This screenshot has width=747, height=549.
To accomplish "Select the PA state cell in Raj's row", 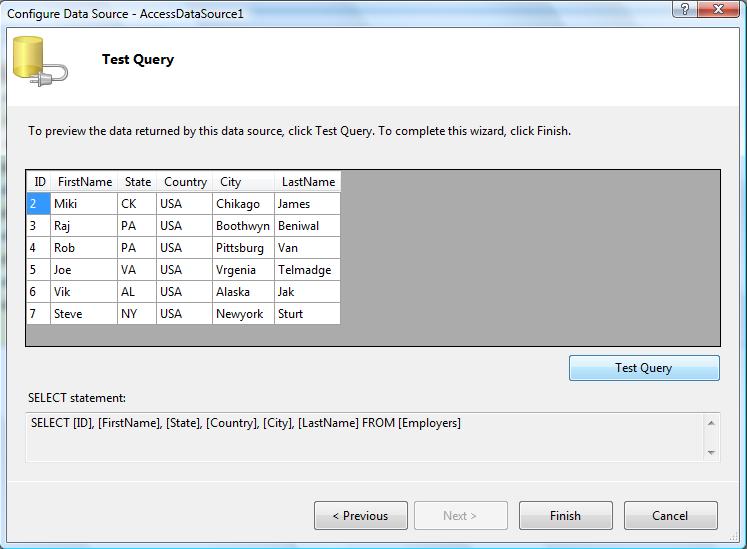I will (x=137, y=225).
